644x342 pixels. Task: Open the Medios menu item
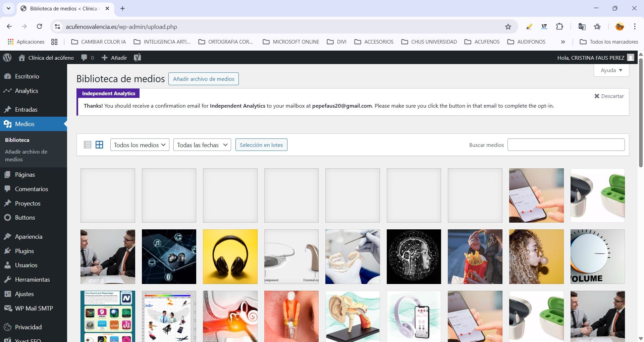point(34,124)
